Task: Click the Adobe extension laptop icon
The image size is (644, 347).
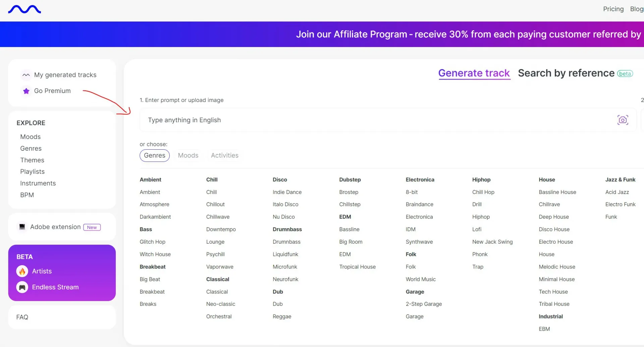Action: coord(22,227)
